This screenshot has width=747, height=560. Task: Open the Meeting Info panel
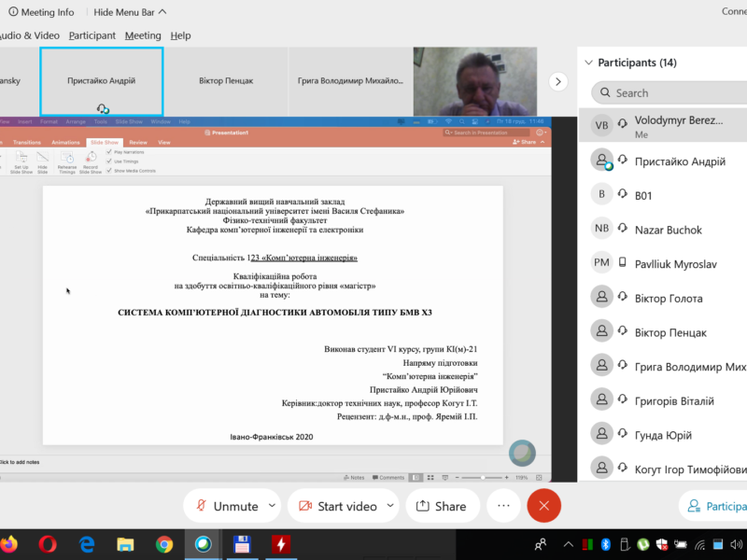[41, 12]
